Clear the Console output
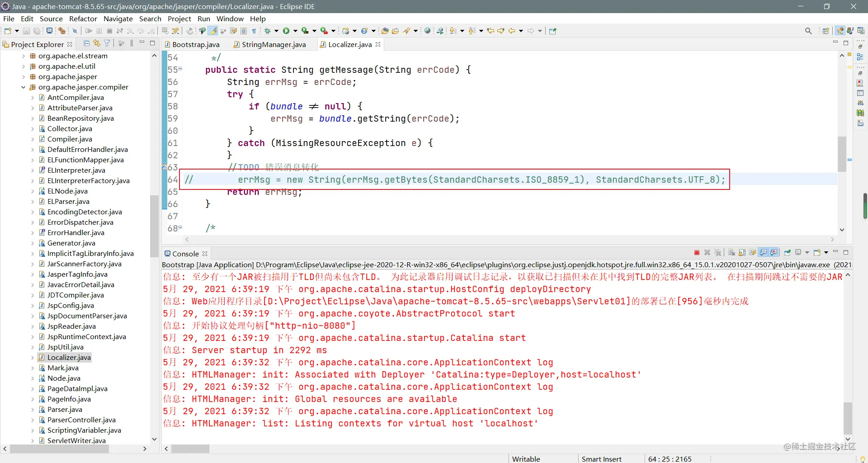 tap(731, 252)
